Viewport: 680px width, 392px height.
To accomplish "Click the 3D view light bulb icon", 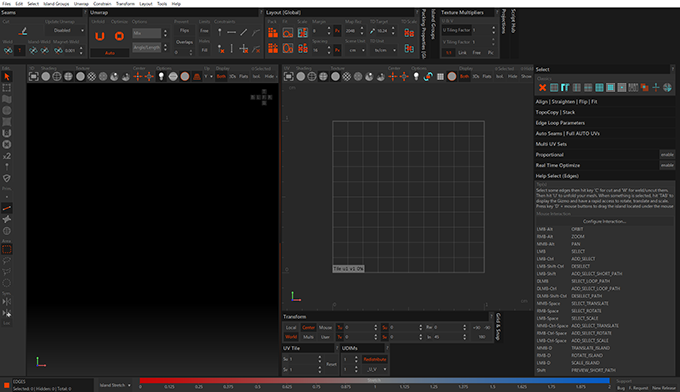I will [x=161, y=77].
